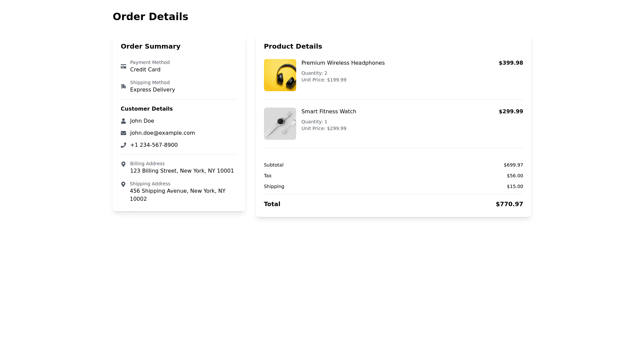Image resolution: width=644 pixels, height=362 pixels.
Task: Click the phone handset icon
Action: pos(123,145)
